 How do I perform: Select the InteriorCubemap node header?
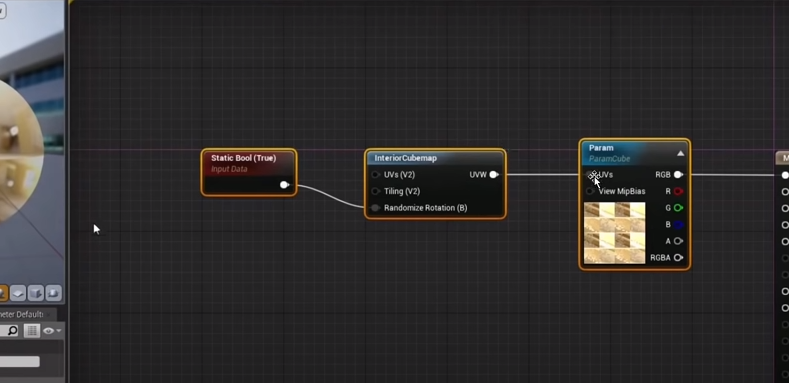tap(435, 158)
